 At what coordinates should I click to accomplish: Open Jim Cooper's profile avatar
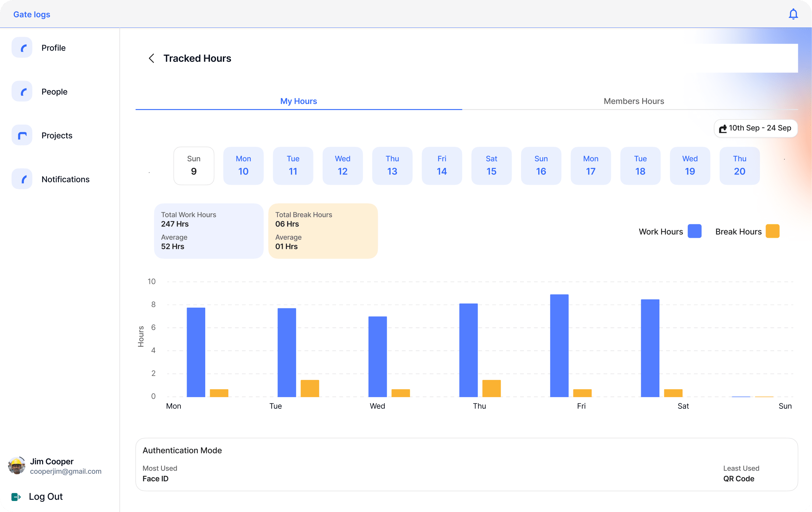pyautogui.click(x=16, y=466)
